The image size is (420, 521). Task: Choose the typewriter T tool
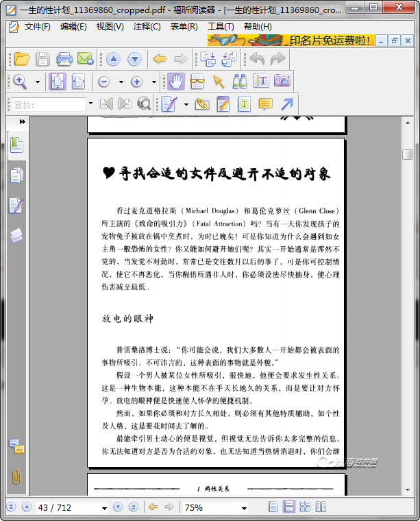[245, 104]
